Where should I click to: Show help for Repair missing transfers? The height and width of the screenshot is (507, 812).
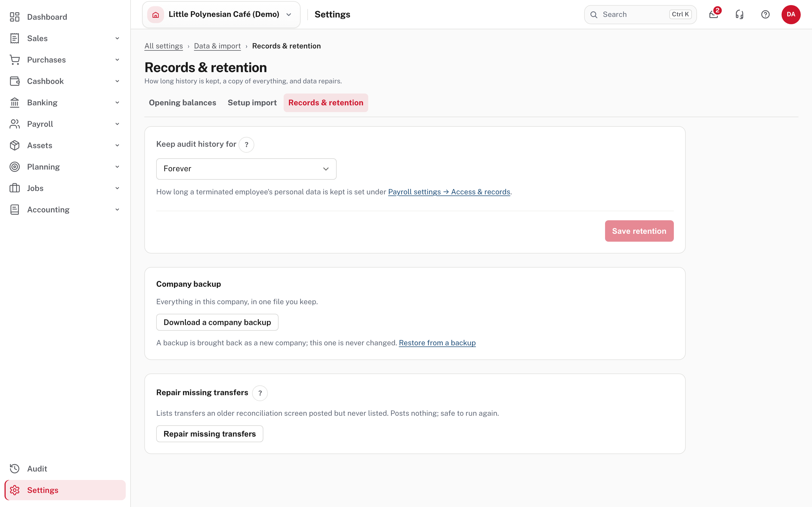[x=260, y=393]
